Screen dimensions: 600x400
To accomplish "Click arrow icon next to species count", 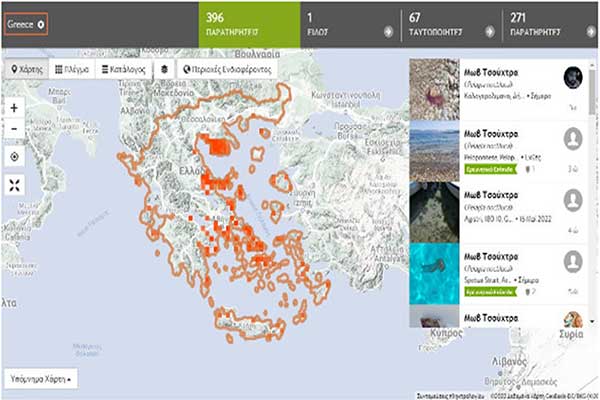I will click(387, 31).
